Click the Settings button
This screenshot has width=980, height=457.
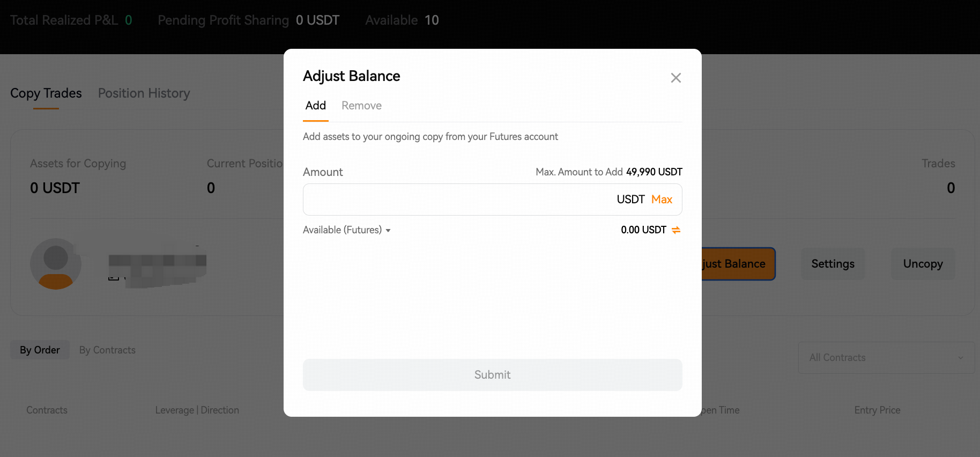point(833,264)
